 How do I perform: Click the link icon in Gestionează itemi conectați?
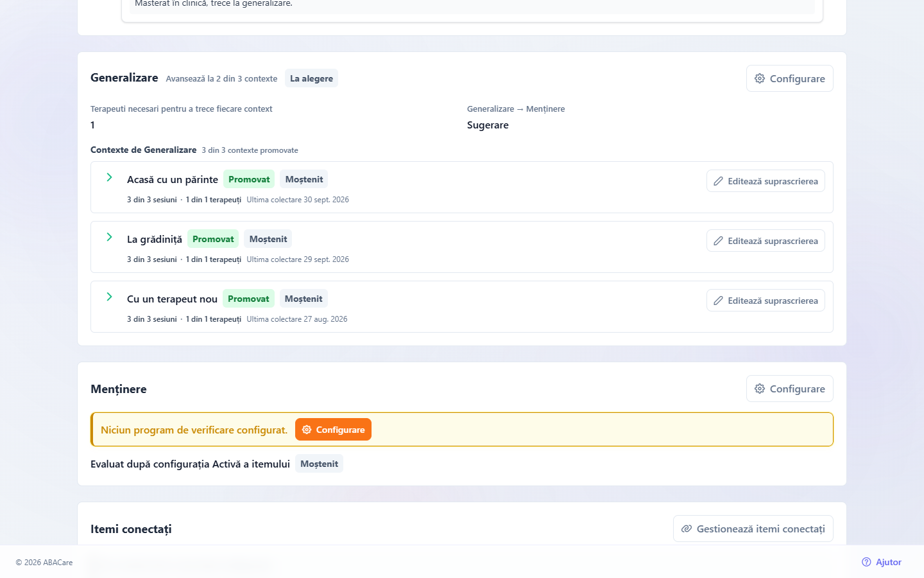tap(687, 529)
